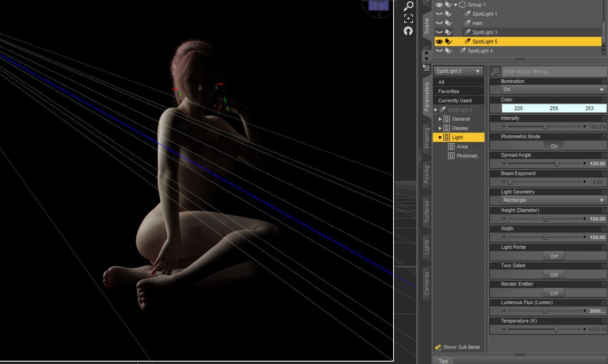Click the view cube in viewport corner
The width and height of the screenshot is (608, 364).
click(379, 6)
